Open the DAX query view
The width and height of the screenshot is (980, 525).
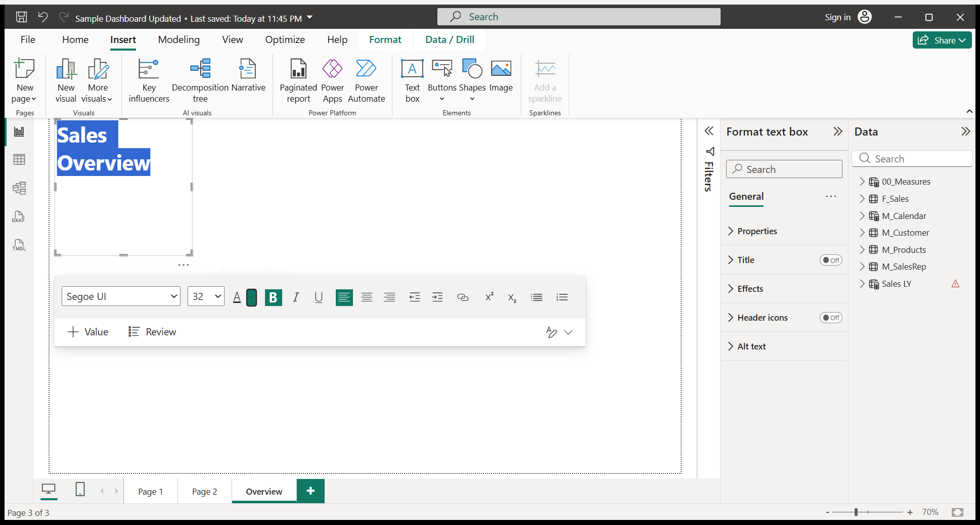tap(19, 217)
